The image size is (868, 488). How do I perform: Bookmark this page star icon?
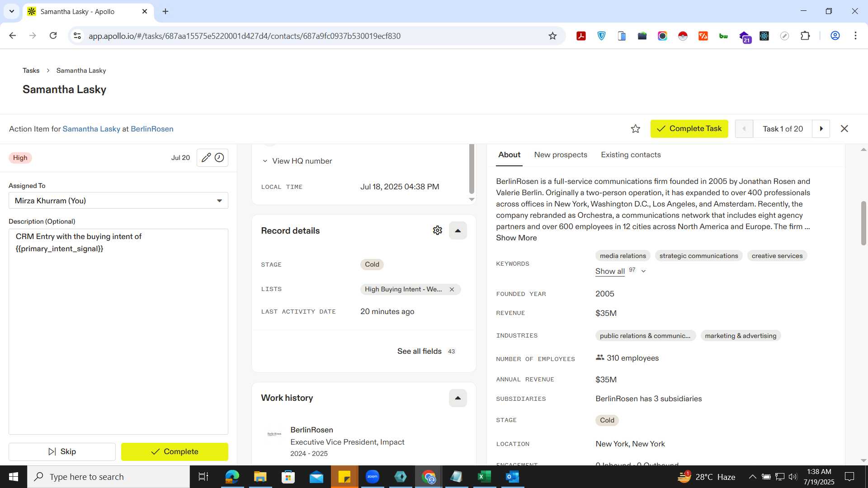pyautogui.click(x=552, y=36)
